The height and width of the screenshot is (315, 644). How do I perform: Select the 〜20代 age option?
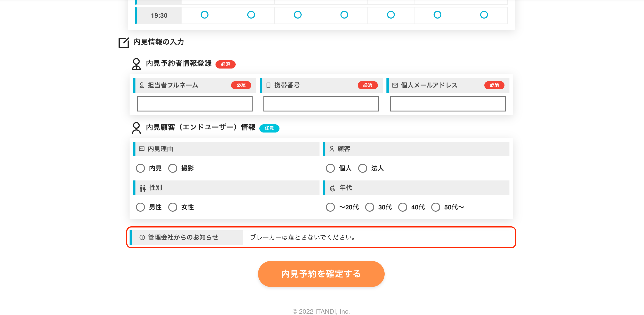(330, 207)
